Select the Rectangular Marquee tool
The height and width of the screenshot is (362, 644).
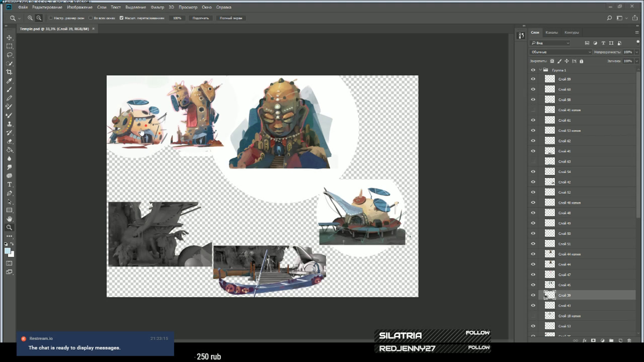pyautogui.click(x=9, y=46)
